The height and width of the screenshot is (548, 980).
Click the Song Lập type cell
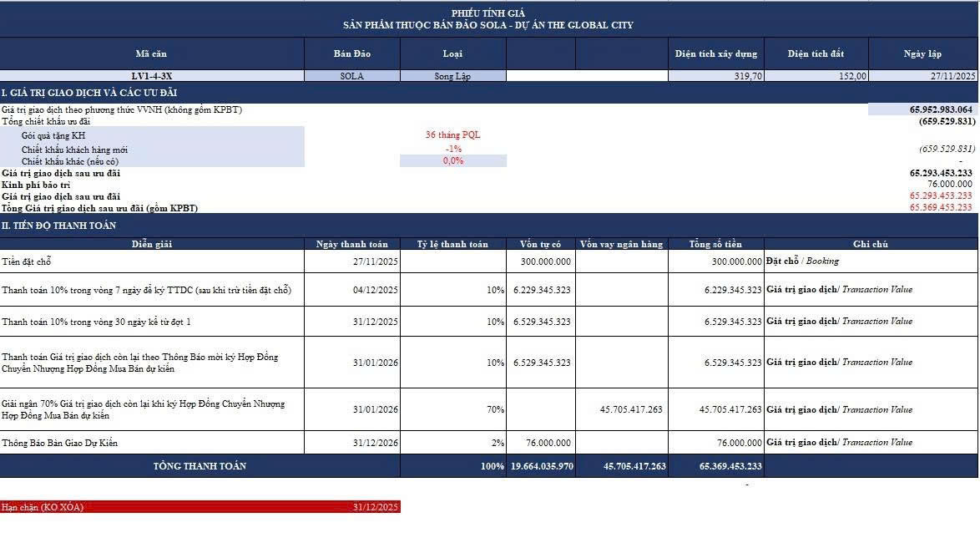tap(452, 76)
